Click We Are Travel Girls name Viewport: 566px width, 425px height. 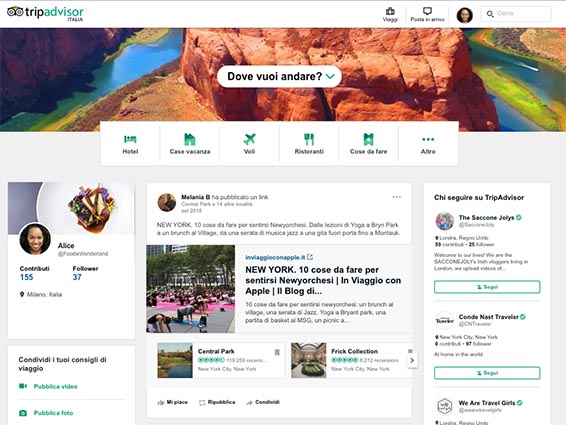[x=487, y=403]
